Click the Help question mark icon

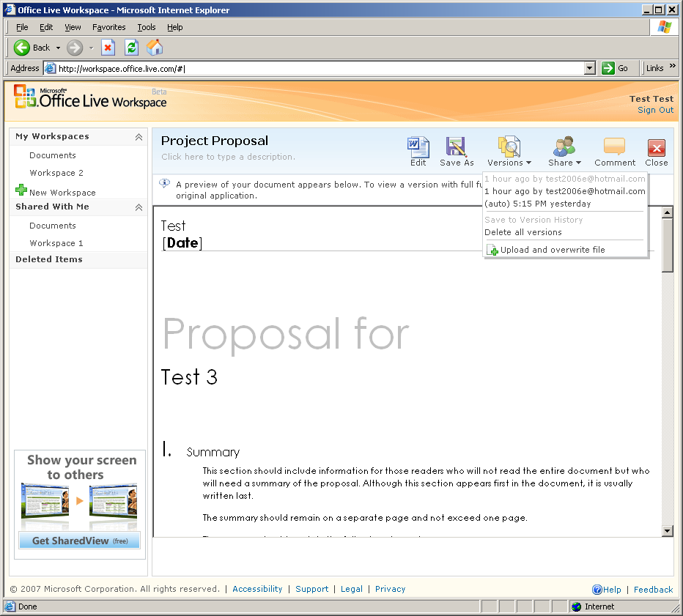click(x=597, y=590)
